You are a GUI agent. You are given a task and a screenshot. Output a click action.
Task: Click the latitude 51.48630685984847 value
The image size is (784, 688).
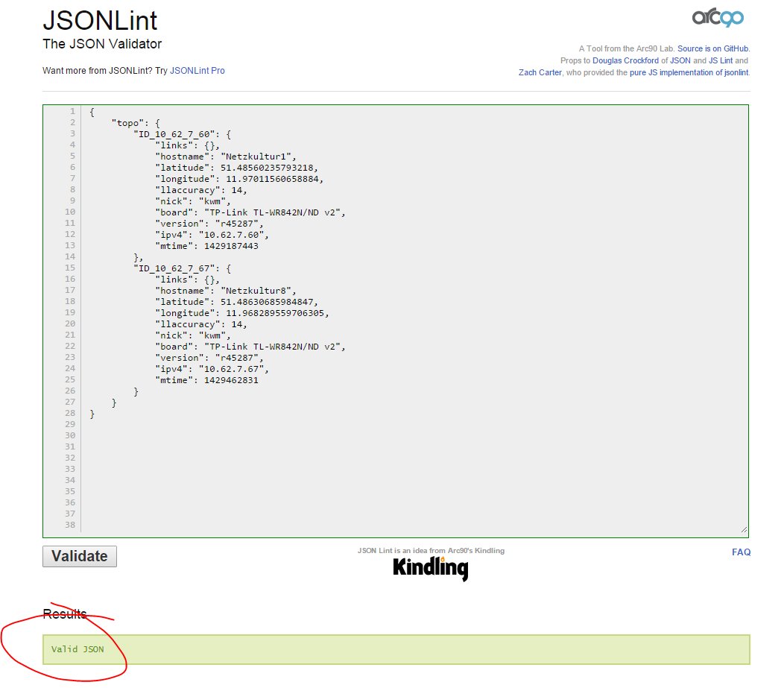coord(267,301)
